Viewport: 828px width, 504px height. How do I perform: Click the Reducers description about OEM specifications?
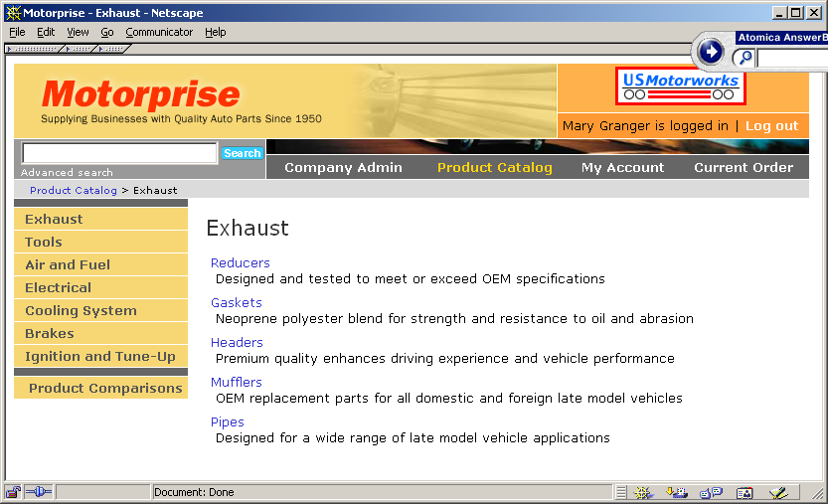pos(410,279)
